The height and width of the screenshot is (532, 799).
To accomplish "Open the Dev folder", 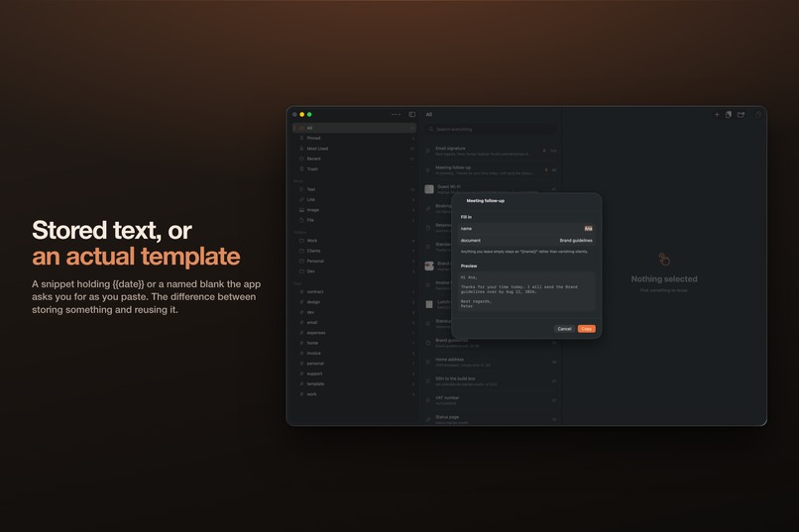I will click(x=354, y=271).
